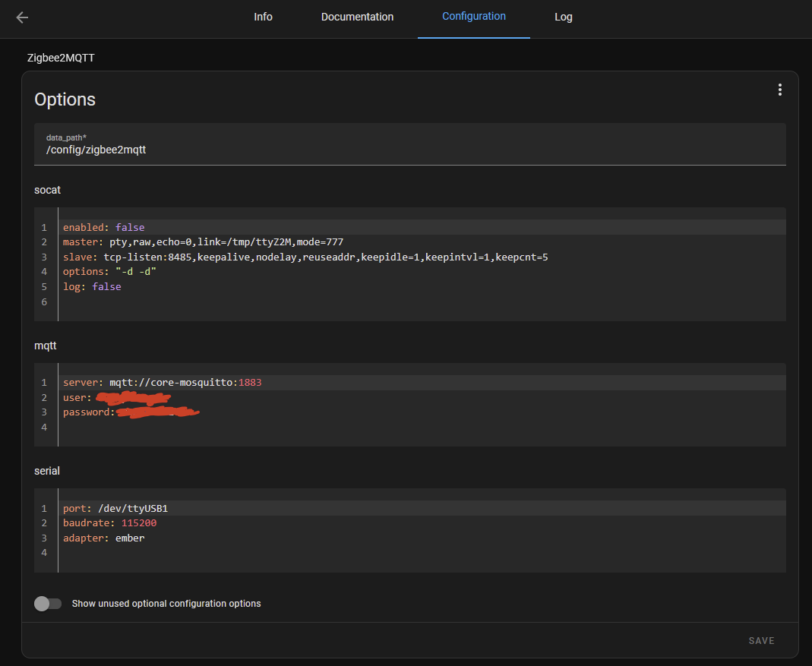Click the Options heading

click(65, 99)
